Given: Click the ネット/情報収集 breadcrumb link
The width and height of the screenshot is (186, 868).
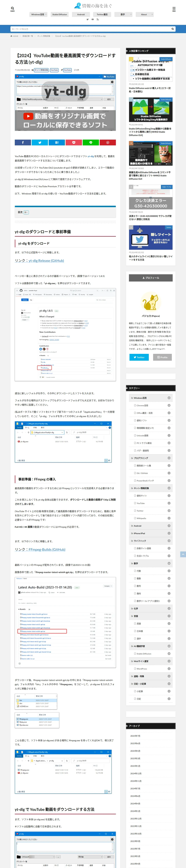Looking at the screenshot, I should 44,36.
